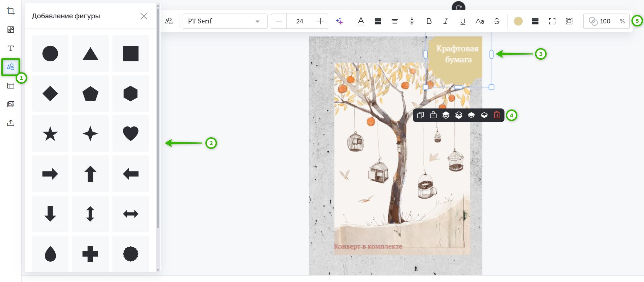644x282 pixels.
Task: Bring the selected element to front
Action: [446, 115]
